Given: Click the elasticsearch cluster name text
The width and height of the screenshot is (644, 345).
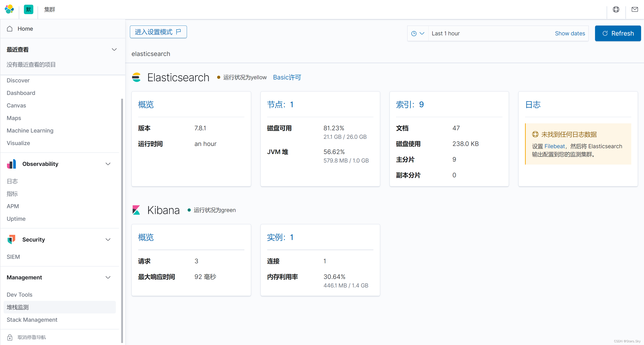Looking at the screenshot, I should pos(151,54).
